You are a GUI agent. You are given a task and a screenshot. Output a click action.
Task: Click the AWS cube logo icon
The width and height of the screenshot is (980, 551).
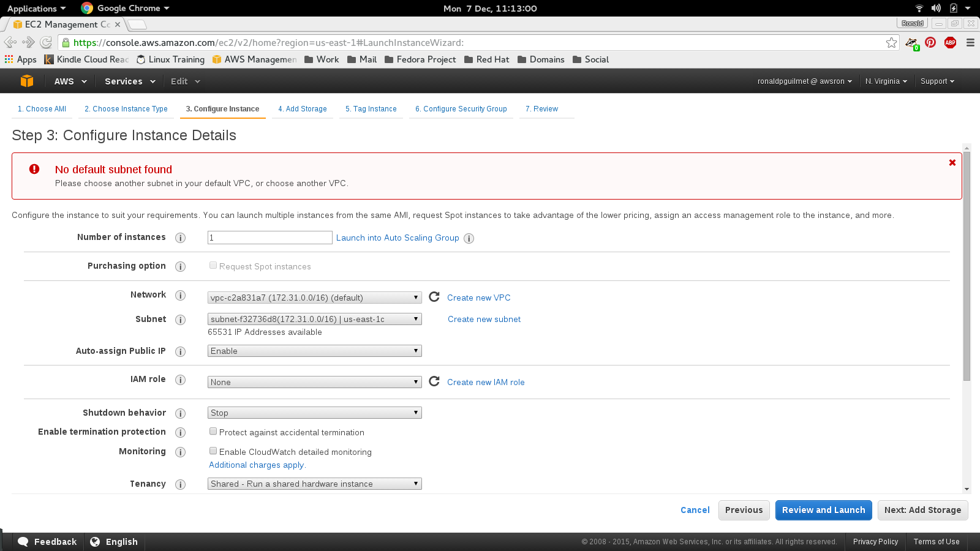point(27,81)
